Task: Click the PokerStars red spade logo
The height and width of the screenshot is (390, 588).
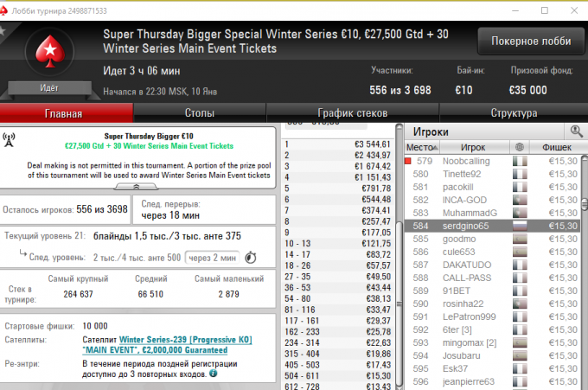Action: (50, 52)
